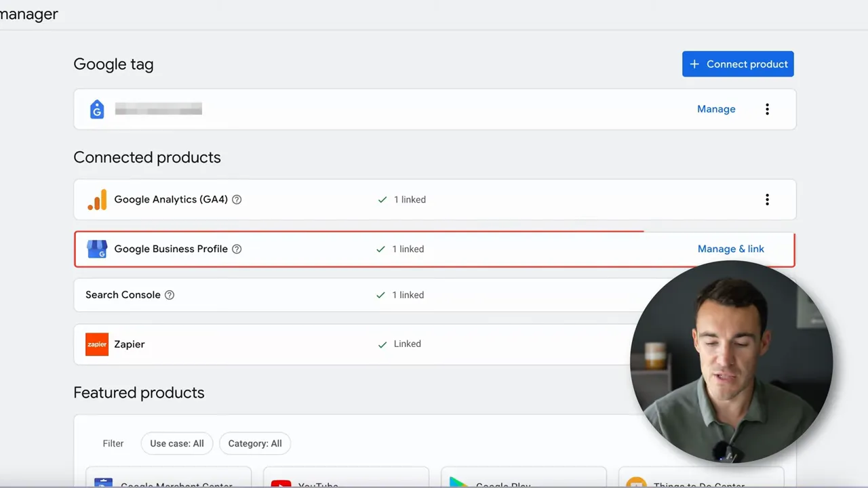Click the YouTube icon in Featured products
The image size is (868, 488).
281,483
